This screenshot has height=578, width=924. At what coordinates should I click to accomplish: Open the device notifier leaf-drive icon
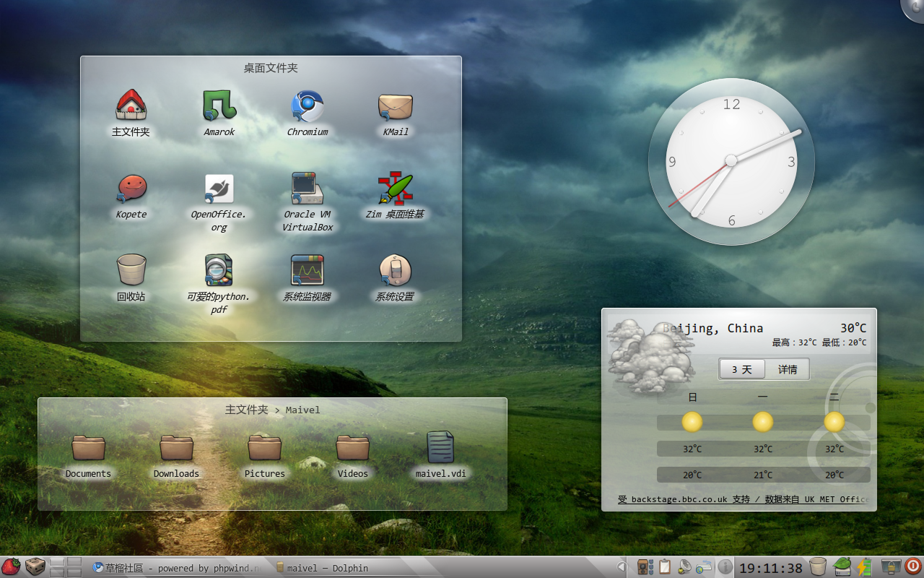point(842,567)
